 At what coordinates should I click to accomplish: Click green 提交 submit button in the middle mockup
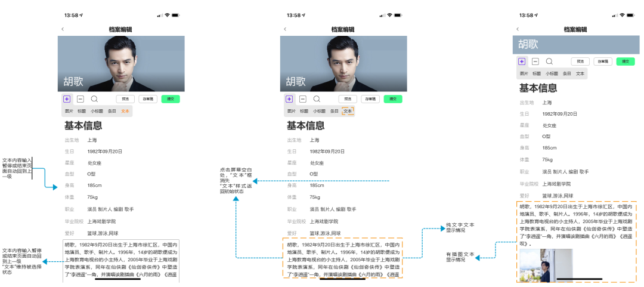[x=393, y=99]
